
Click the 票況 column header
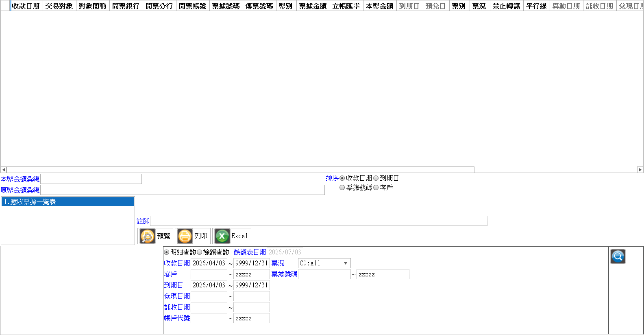pos(480,6)
